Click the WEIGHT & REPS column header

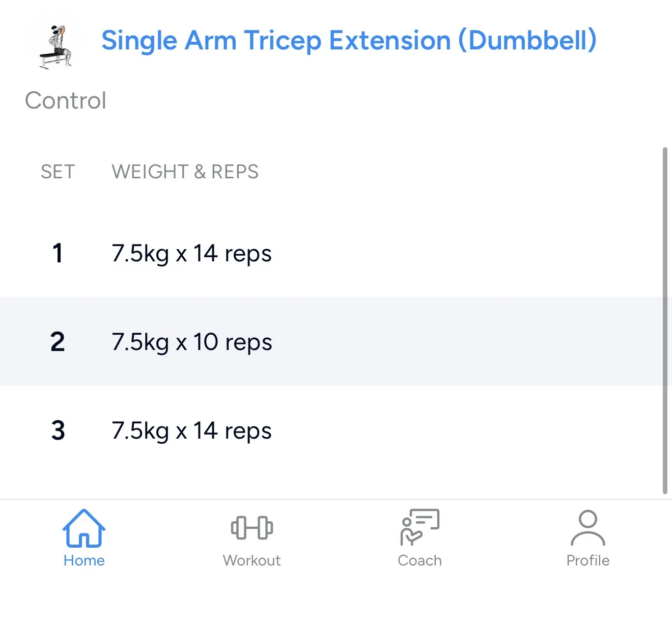(185, 172)
